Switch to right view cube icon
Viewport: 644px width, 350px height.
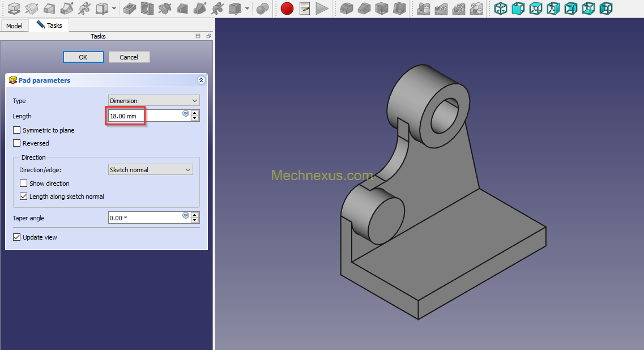tap(553, 8)
